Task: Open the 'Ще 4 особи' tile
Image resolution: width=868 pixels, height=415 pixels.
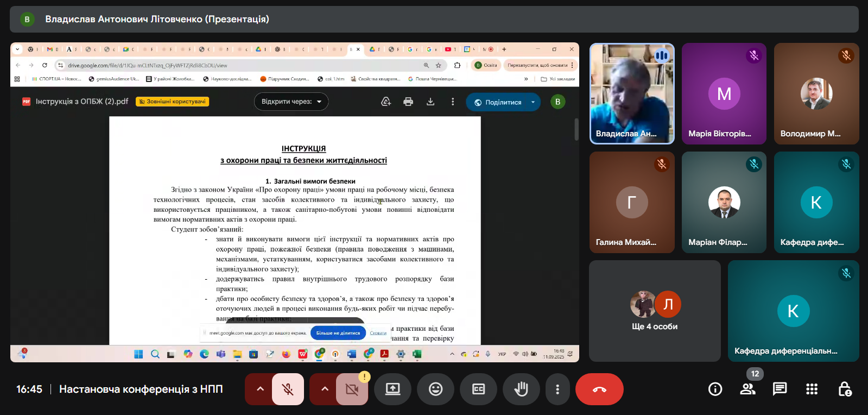Action: click(x=655, y=311)
